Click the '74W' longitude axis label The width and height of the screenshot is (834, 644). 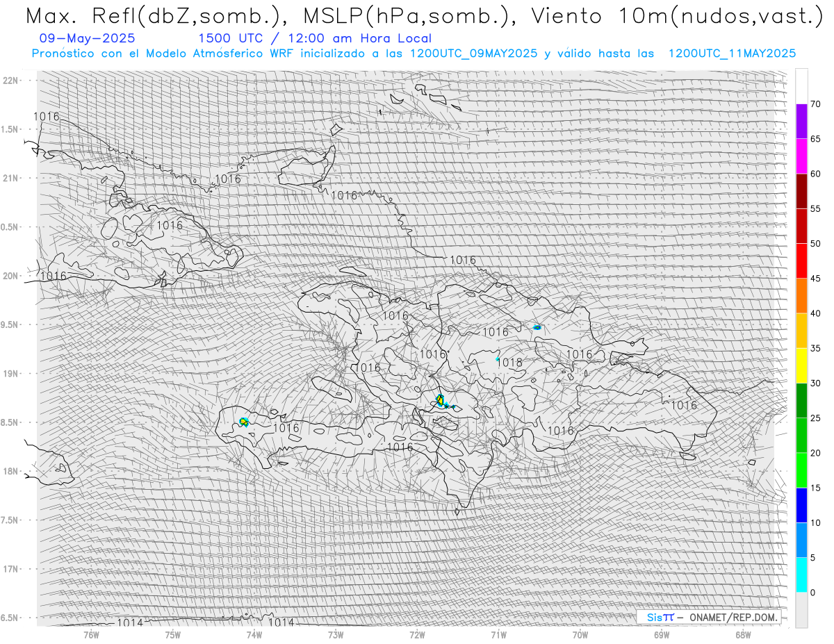[x=254, y=634]
